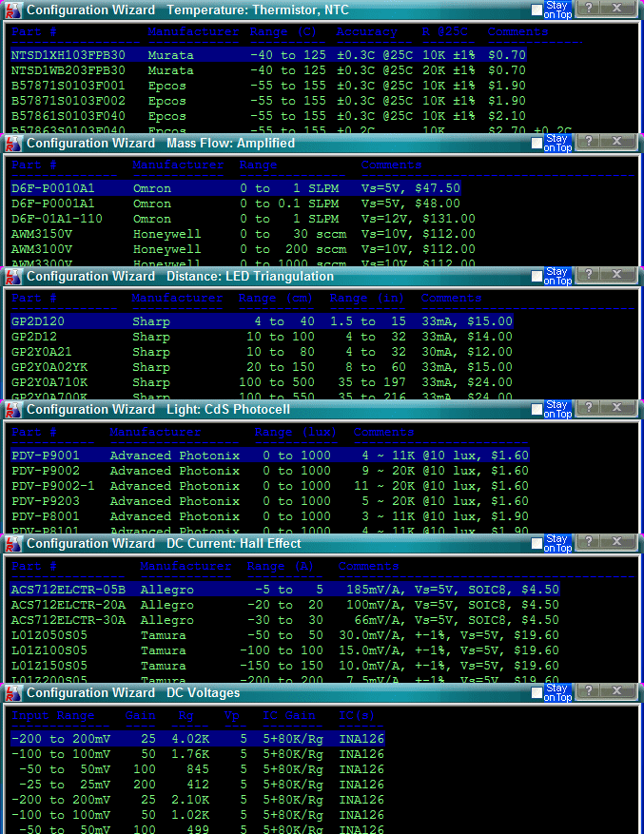The height and width of the screenshot is (834, 644).
Task: Select DC voltage row with Rg 412
Action: click(198, 785)
